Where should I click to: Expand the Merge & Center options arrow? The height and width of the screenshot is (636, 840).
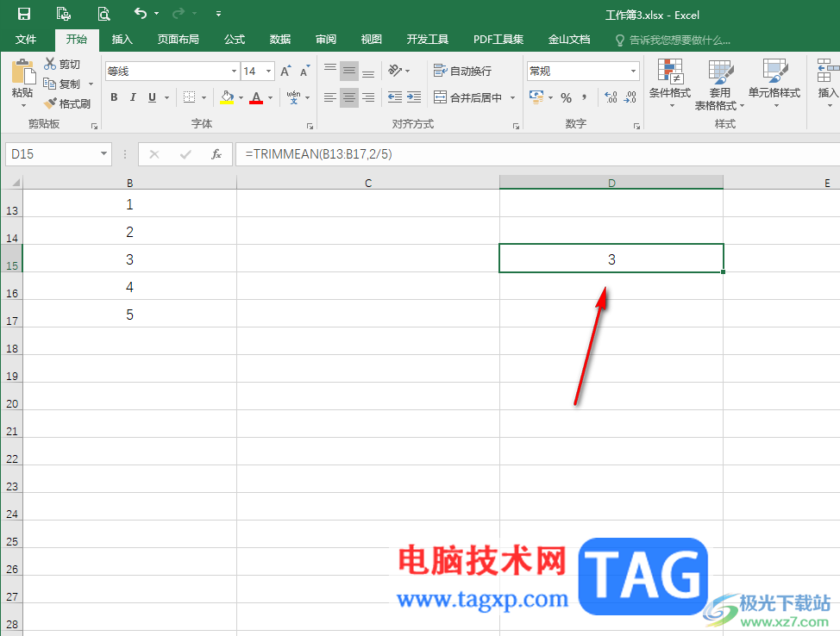pos(512,97)
